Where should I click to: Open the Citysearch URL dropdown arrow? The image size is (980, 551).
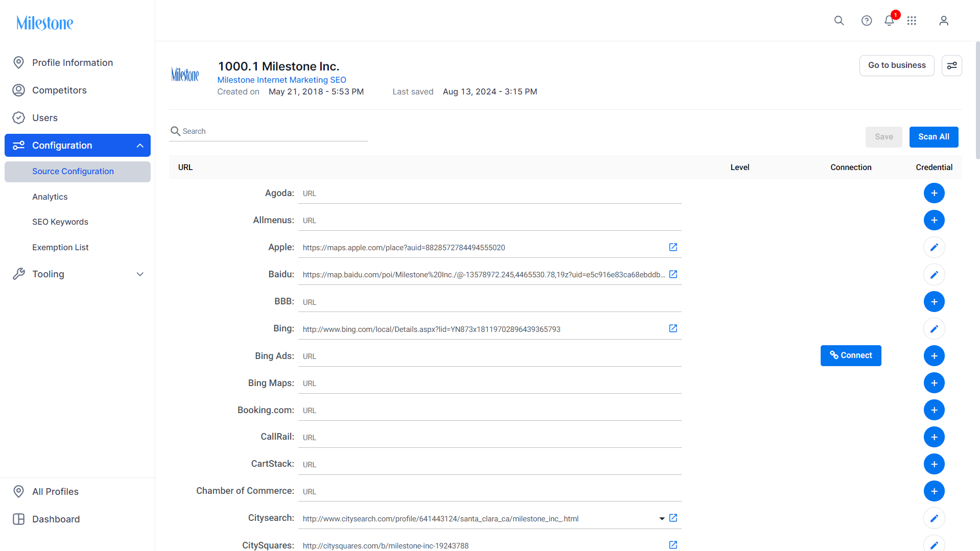(x=662, y=518)
